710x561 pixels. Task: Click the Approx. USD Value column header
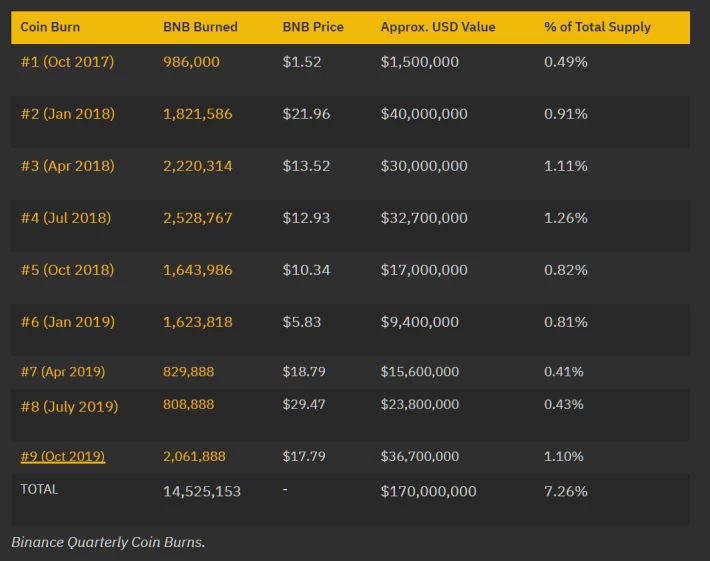(438, 27)
